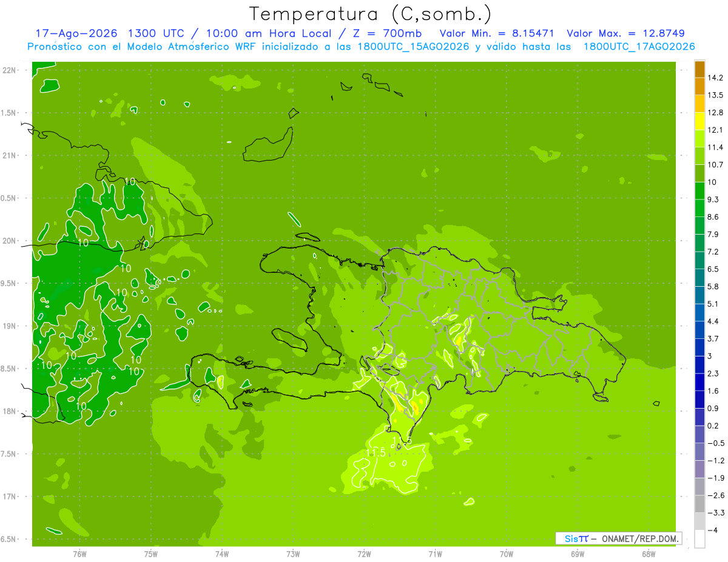Screen dimensions: 728x562
Task: Click the "7.9" colorbar value label
Action: [713, 235]
